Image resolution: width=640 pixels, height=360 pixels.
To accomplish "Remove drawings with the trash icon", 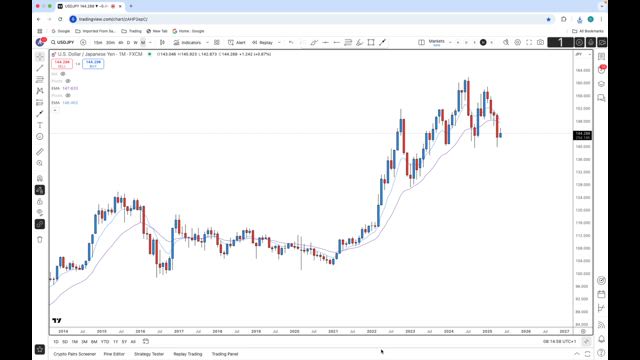I will (x=40, y=240).
